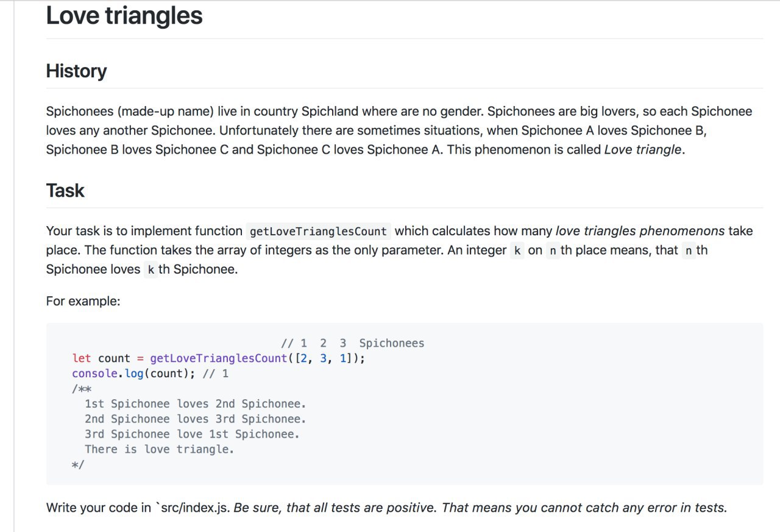Viewport: 780px width, 532px height.
Task: Click the italic "love triangles phenomenons" text
Action: tap(640, 231)
